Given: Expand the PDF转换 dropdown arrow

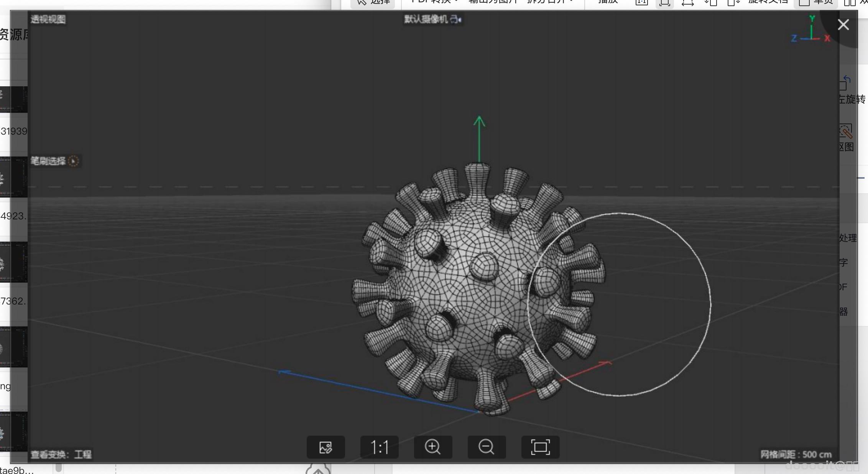Looking at the screenshot, I should click(456, 2).
